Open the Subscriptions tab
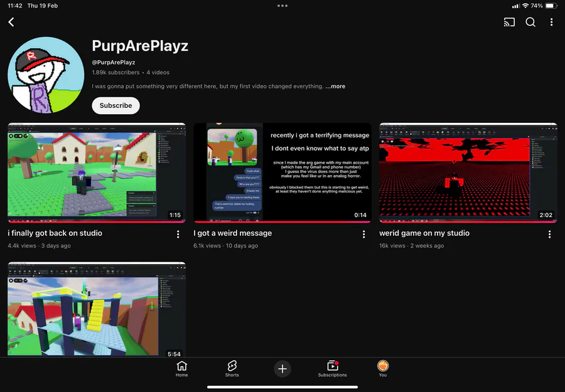Viewport: 565px width, 392px height. click(332, 369)
